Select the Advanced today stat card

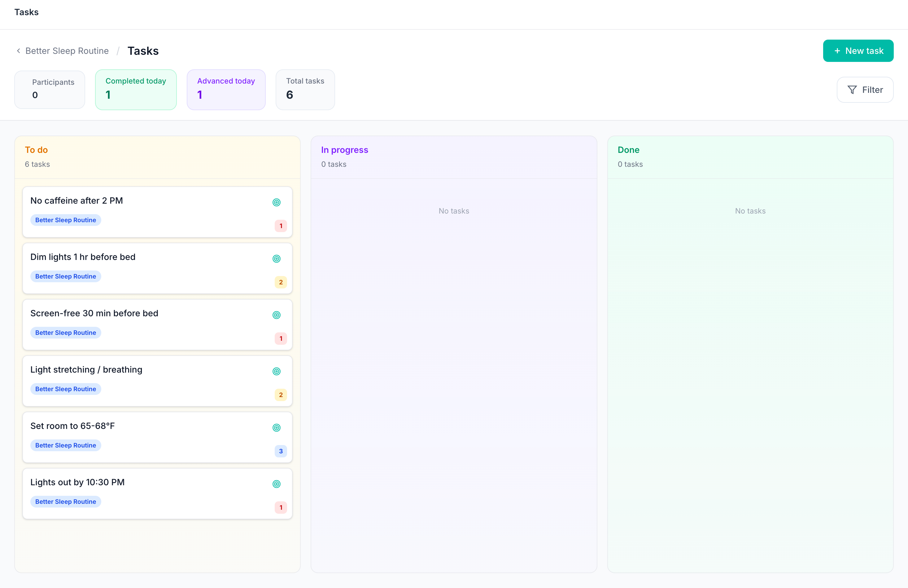point(226,90)
